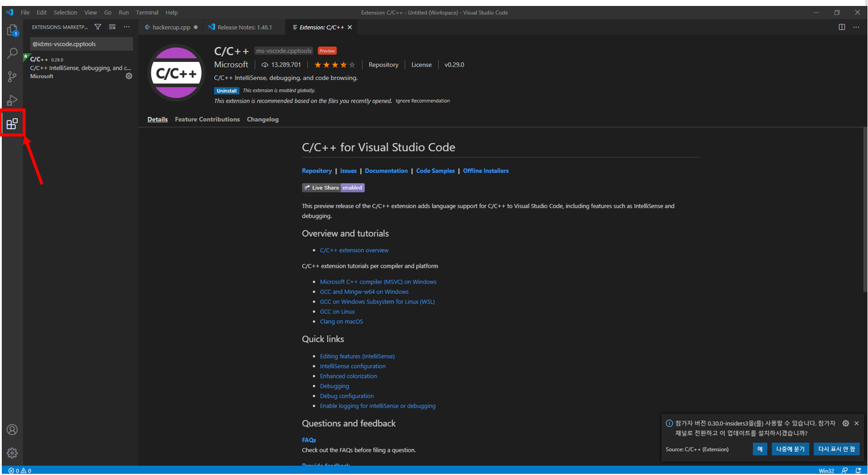Open the Explorer view icon
The height and width of the screenshot is (475, 868).
[x=12, y=30]
